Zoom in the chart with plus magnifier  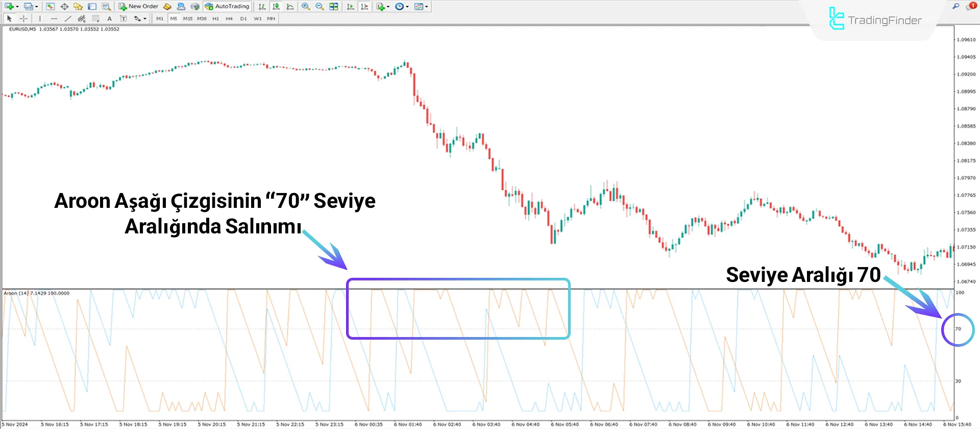(x=305, y=6)
